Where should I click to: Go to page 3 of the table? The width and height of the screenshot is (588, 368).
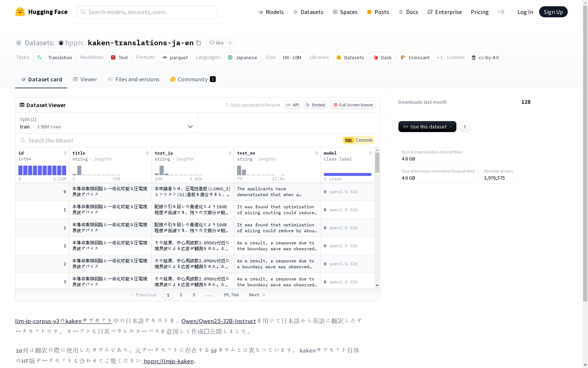(x=194, y=295)
